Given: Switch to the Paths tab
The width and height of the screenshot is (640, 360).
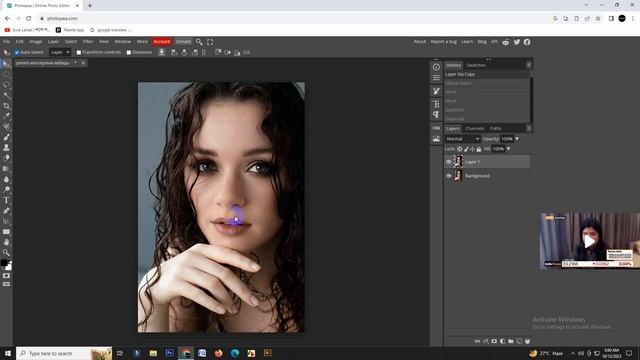Looking at the screenshot, I should pyautogui.click(x=496, y=129).
